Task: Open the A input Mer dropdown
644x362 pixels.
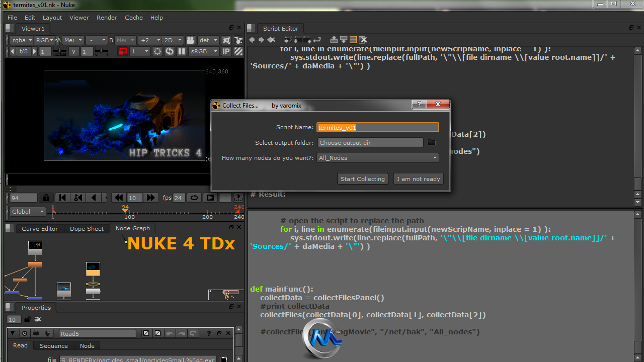Action: click(73, 40)
